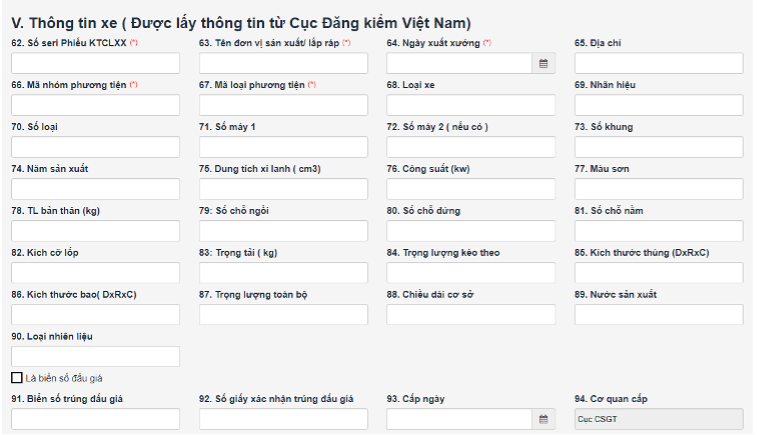The image size is (758, 435).
Task: Select the Mã loại phương tiện field
Action: pyautogui.click(x=283, y=105)
